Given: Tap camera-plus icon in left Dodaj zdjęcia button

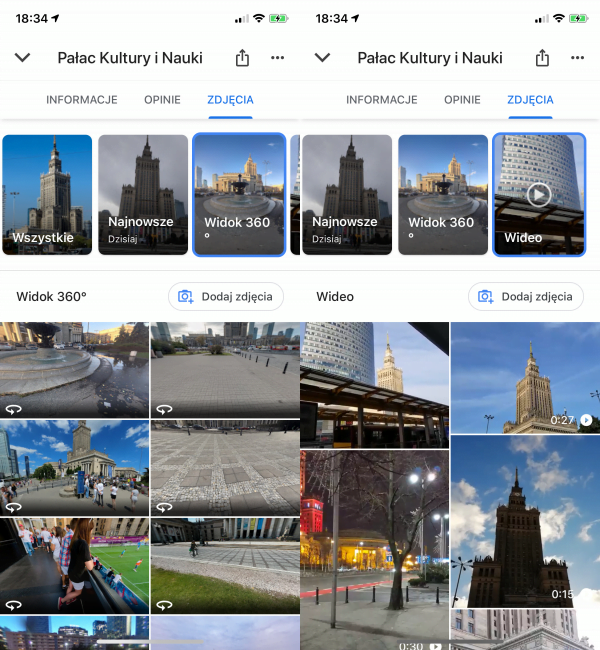Looking at the screenshot, I should [x=186, y=296].
